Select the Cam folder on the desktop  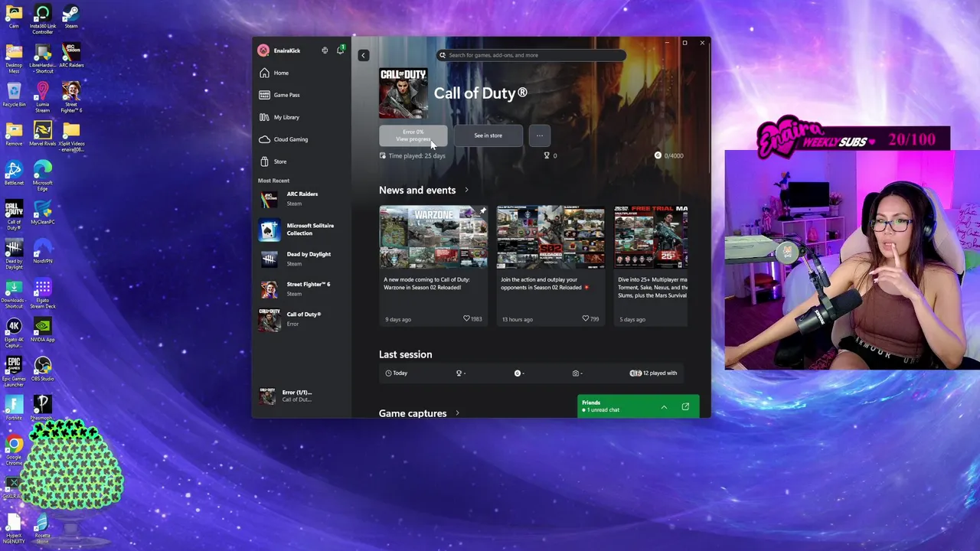(x=14, y=17)
